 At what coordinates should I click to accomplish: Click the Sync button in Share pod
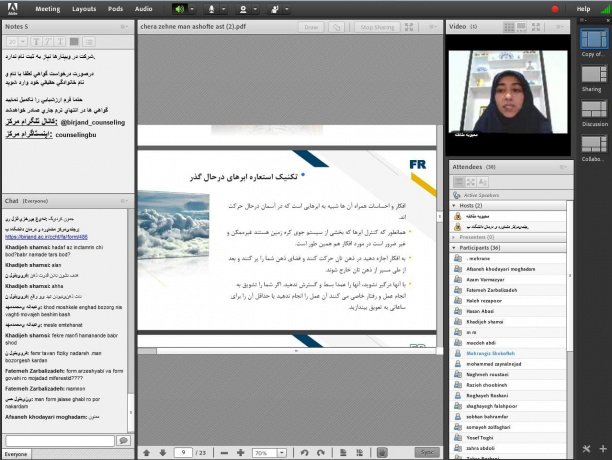click(427, 452)
